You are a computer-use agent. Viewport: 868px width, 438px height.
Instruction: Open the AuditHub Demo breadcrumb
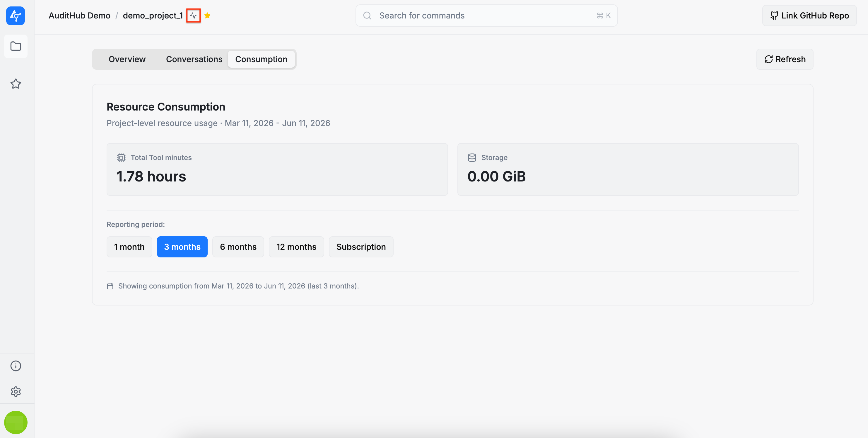(x=80, y=16)
